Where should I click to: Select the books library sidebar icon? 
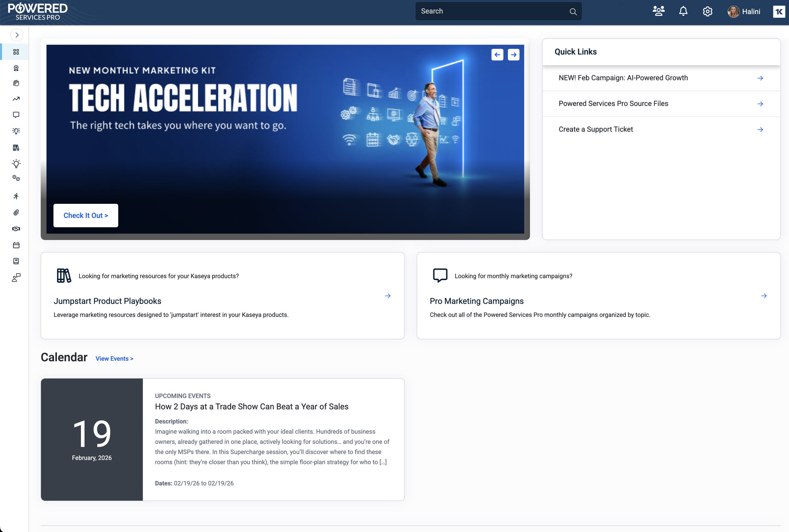[x=16, y=148]
